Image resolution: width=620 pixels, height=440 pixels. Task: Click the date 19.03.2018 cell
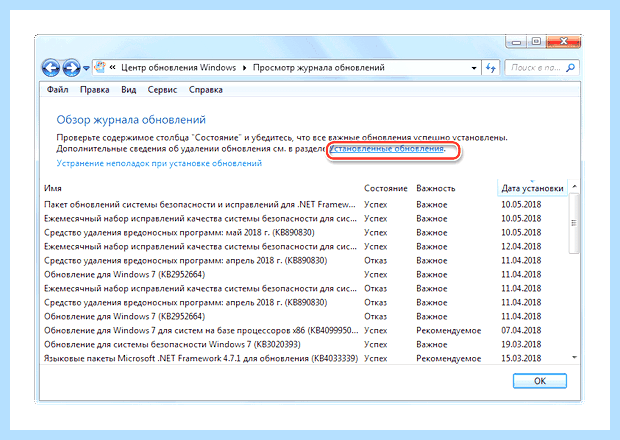(521, 344)
